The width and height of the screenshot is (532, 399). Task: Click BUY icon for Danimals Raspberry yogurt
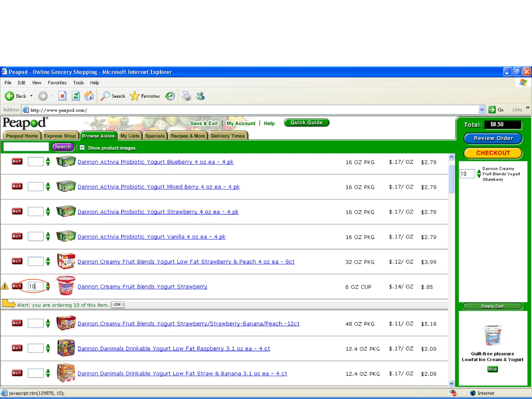pos(17,348)
